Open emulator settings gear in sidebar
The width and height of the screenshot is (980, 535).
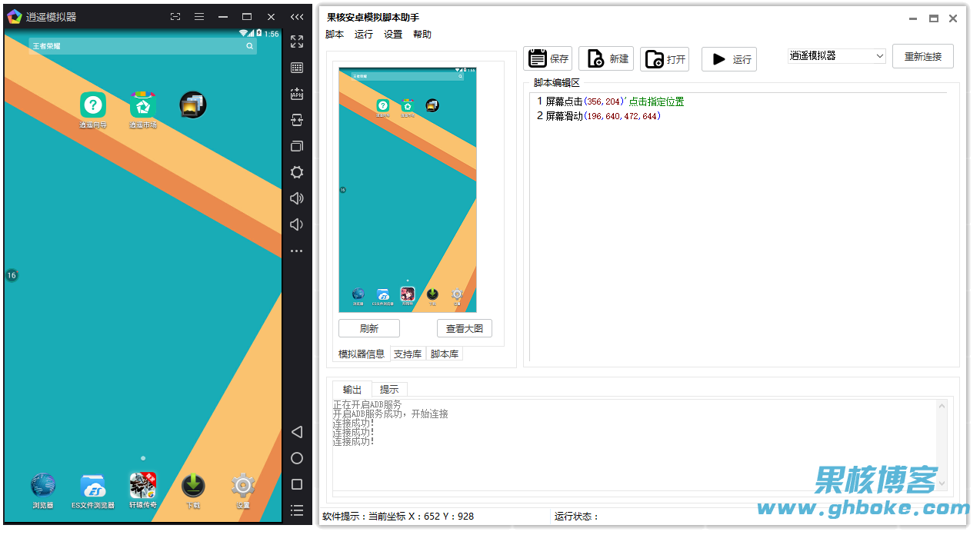[x=297, y=172]
